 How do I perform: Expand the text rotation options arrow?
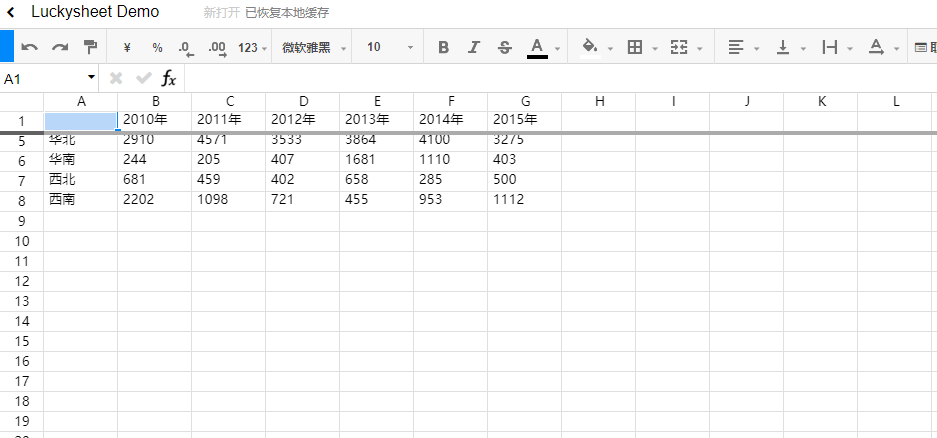[896, 48]
